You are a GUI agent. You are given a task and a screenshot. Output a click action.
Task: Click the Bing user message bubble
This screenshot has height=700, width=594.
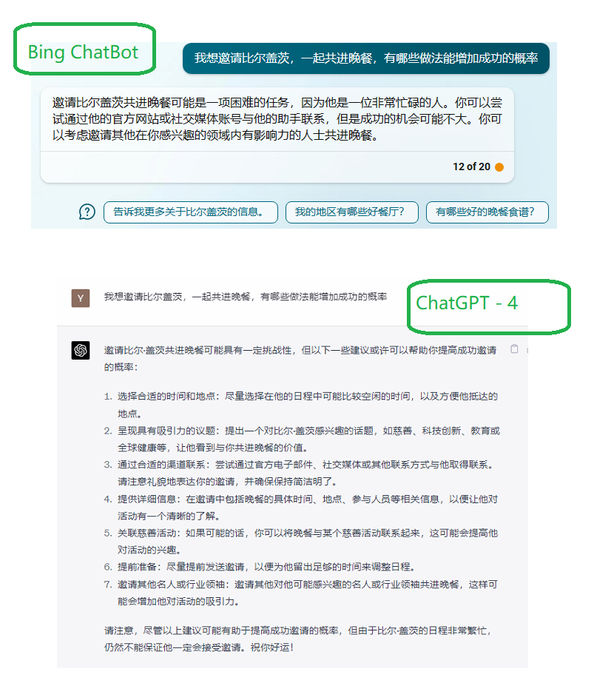(366, 58)
